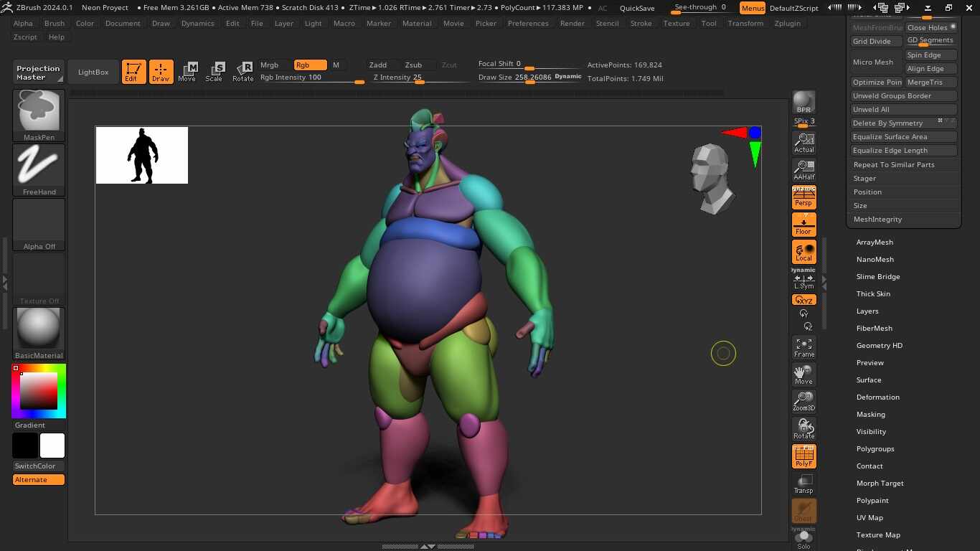This screenshot has width=980, height=551.
Task: Open the LightBox browser
Action: [93, 71]
